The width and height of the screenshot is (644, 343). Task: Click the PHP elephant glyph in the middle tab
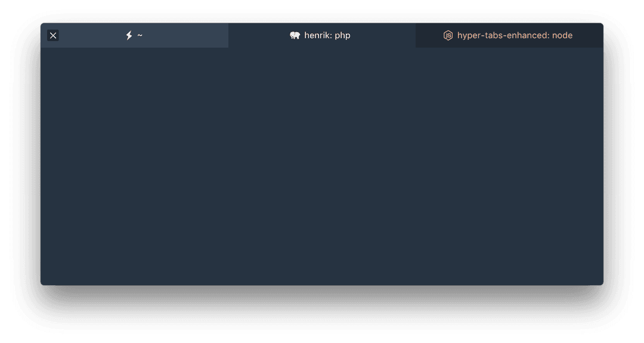(294, 35)
